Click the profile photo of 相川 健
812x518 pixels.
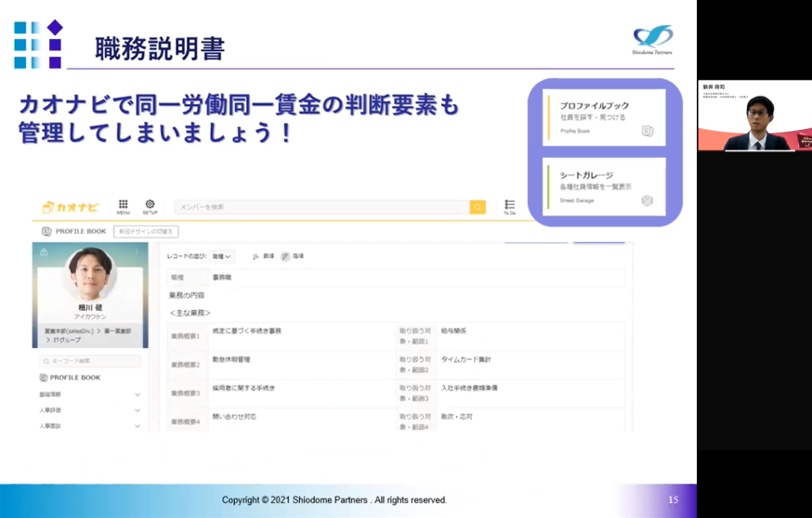[x=90, y=273]
